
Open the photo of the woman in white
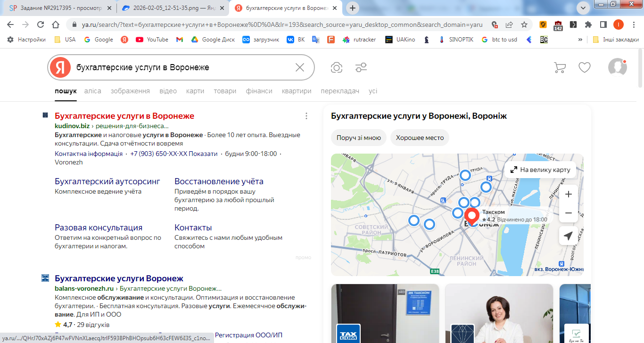pos(499,313)
